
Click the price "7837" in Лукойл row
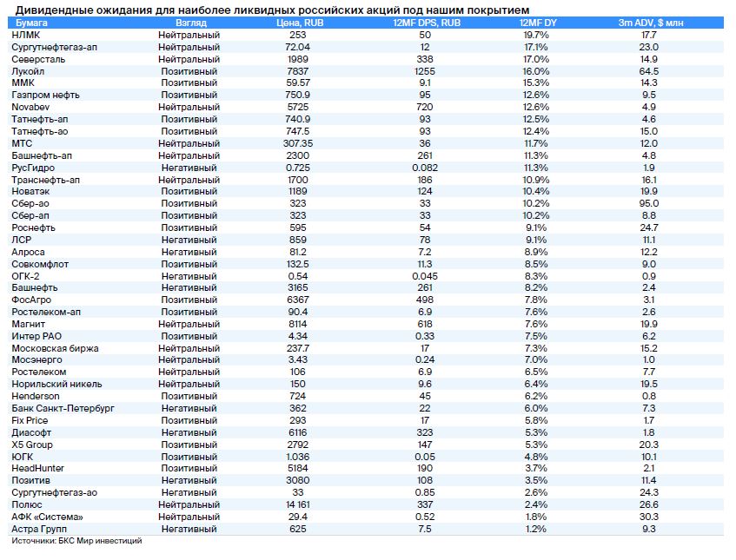click(x=297, y=72)
